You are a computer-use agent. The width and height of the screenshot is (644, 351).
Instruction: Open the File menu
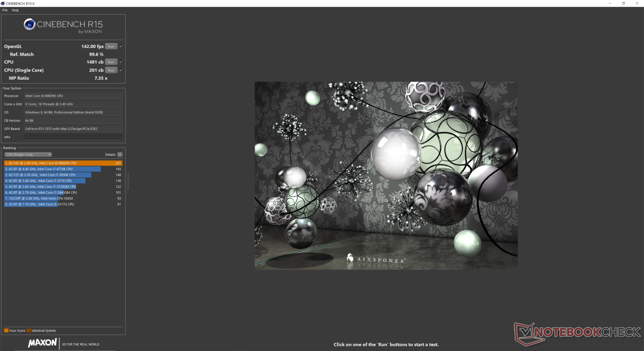coord(5,10)
